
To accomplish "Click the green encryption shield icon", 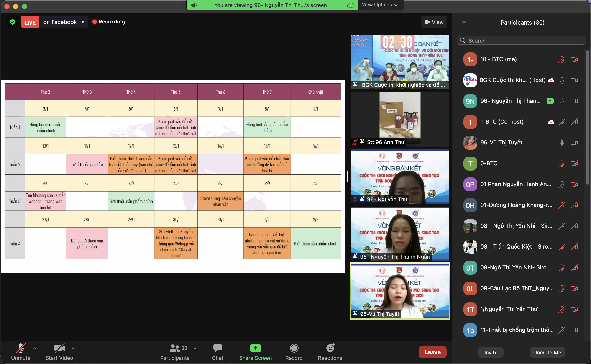I will pyautogui.click(x=13, y=22).
